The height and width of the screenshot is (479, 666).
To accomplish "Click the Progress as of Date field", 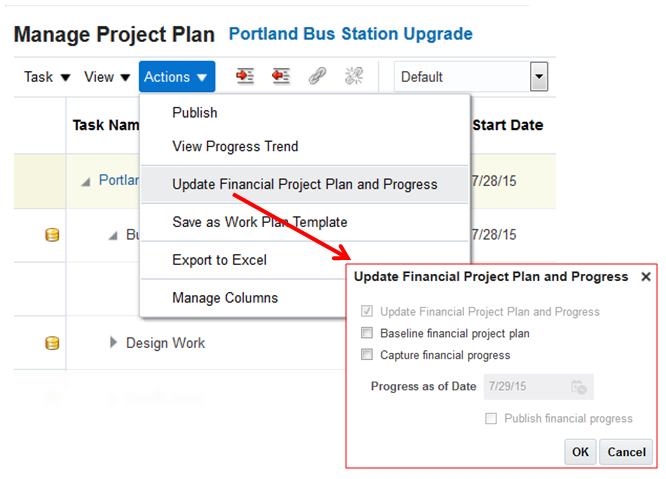I will pyautogui.click(x=523, y=387).
